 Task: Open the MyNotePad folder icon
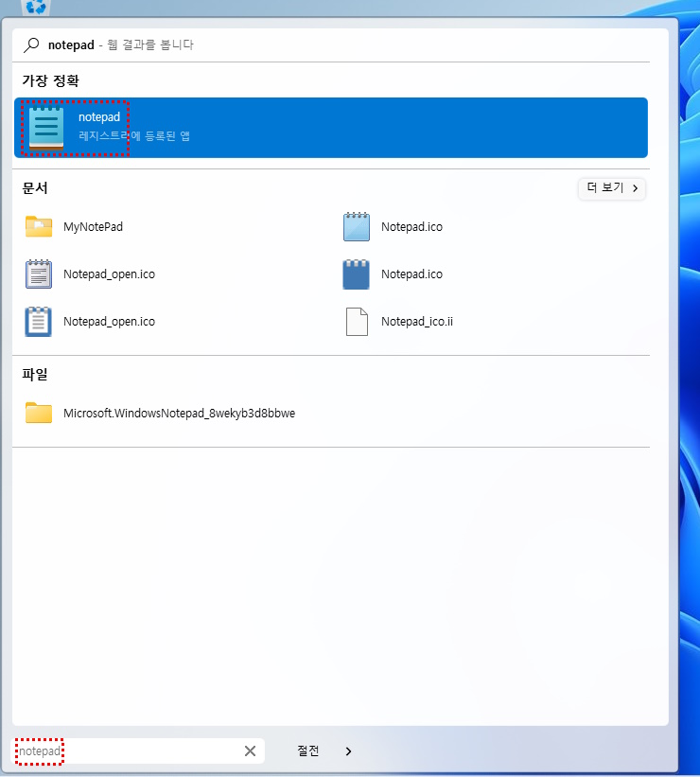[39, 227]
